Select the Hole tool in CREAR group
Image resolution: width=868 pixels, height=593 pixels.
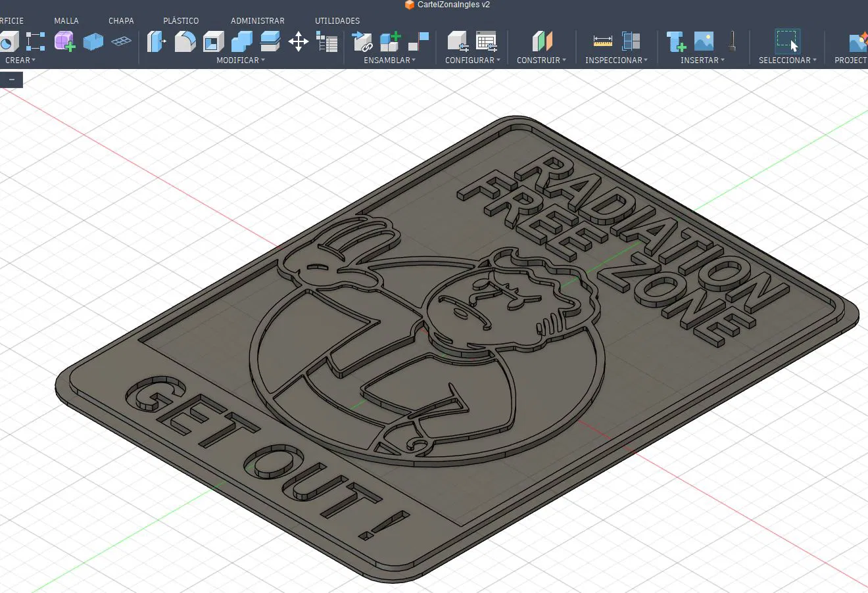point(8,42)
